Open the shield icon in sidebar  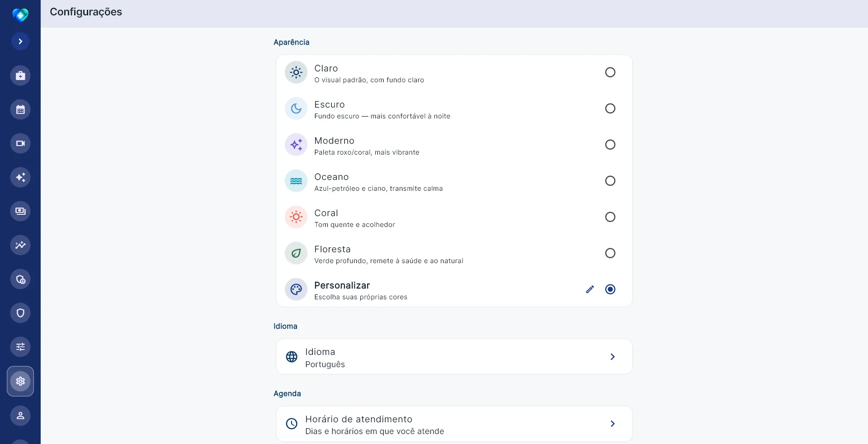20,313
